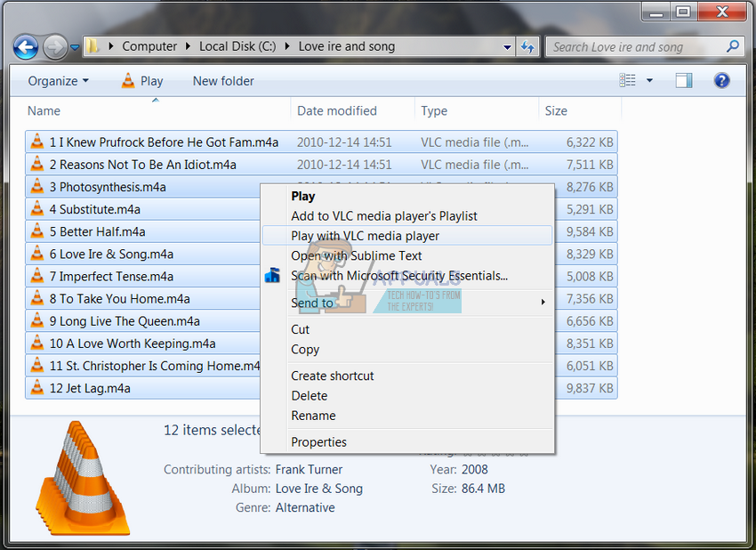Screen dimensions: 756x550
Task: Expand arrow after Computer breadcrumb
Action: pyautogui.click(x=188, y=46)
